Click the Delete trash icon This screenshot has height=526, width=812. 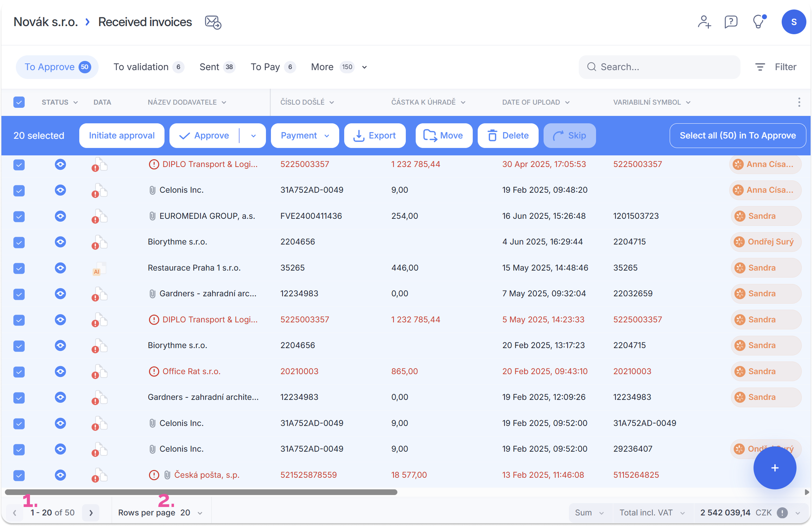pos(492,135)
